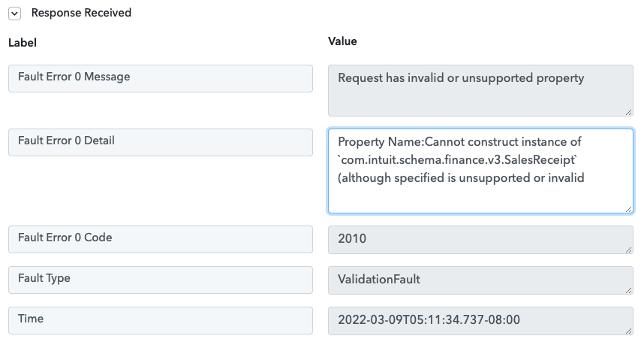
Task: Click the com.intuit.schema.finance.v3.SalesReceipt text line
Action: [457, 159]
